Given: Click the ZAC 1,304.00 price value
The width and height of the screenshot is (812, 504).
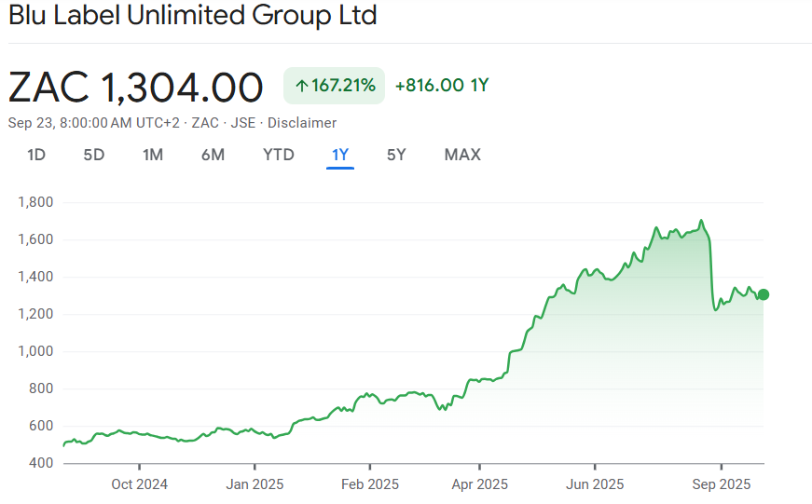Looking at the screenshot, I should coord(136,87).
